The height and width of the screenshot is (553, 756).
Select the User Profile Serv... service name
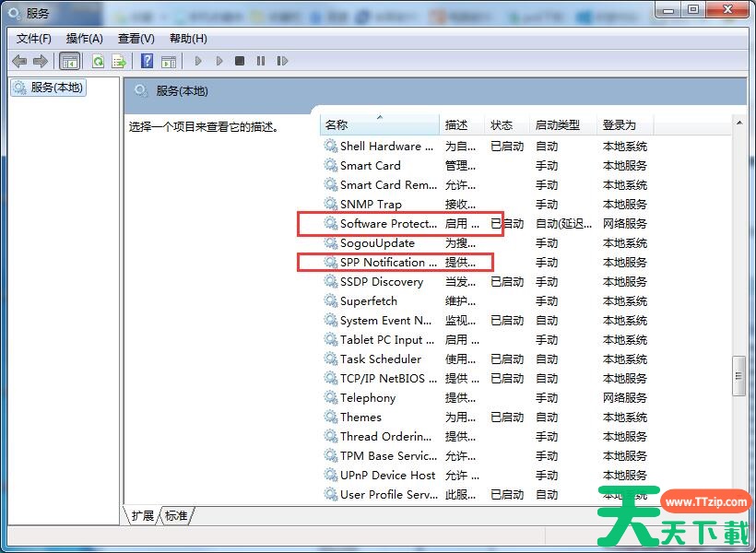[389, 494]
